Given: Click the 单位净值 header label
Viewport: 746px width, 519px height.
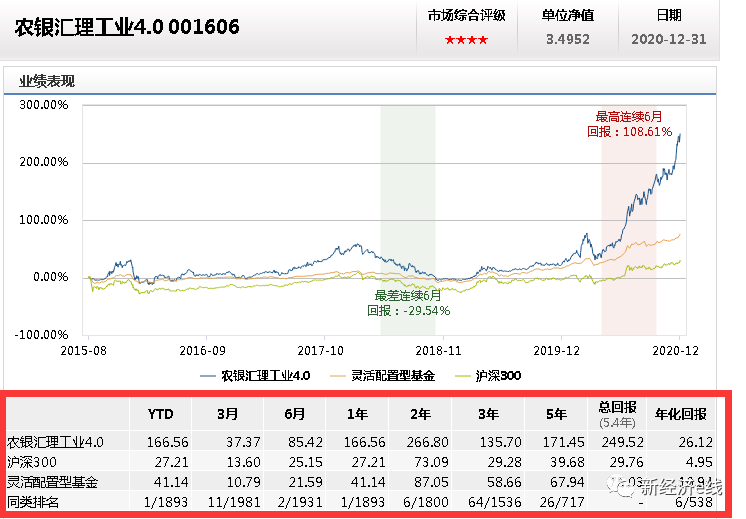Looking at the screenshot, I should 568,16.
